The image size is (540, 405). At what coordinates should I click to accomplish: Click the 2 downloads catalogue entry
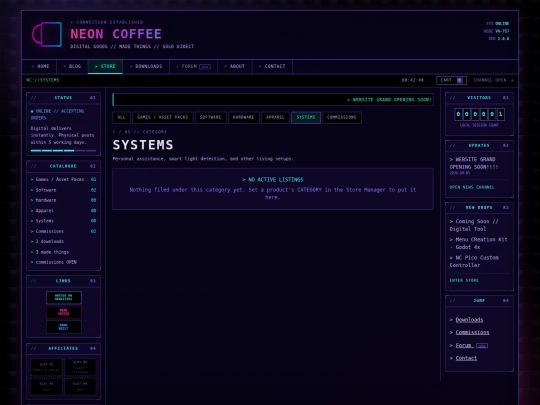coord(48,241)
